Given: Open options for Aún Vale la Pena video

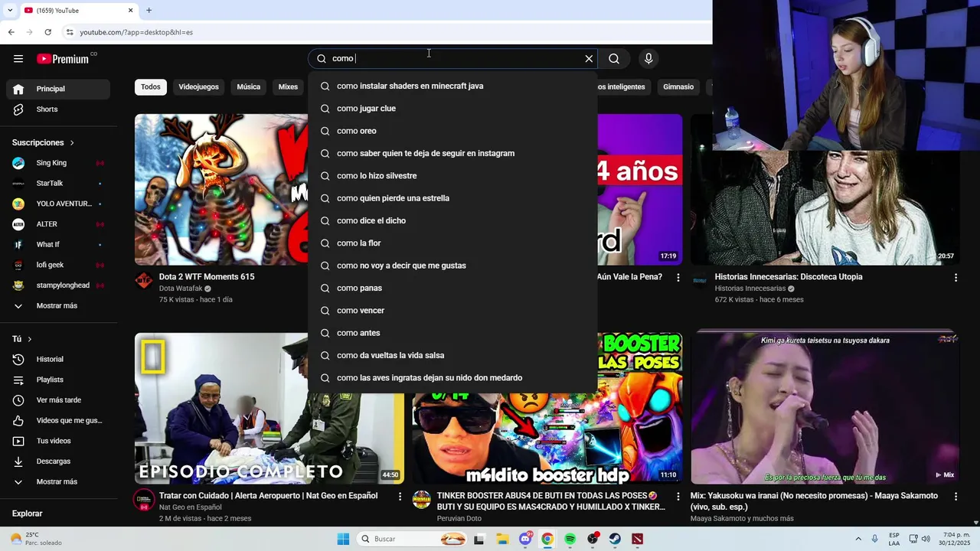Looking at the screenshot, I should click(678, 278).
